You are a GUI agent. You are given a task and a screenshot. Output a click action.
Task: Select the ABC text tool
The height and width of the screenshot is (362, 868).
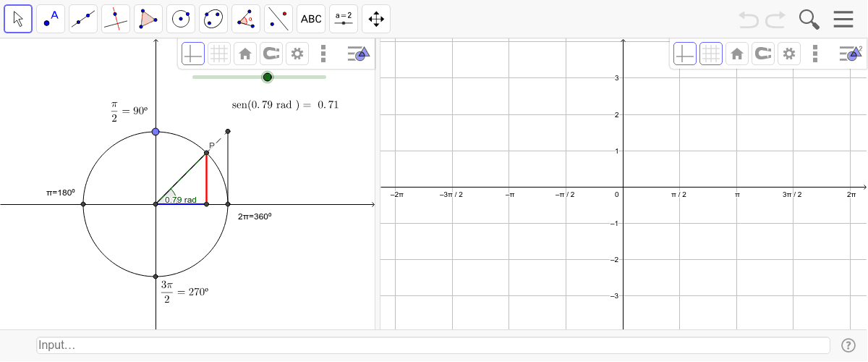(x=311, y=19)
